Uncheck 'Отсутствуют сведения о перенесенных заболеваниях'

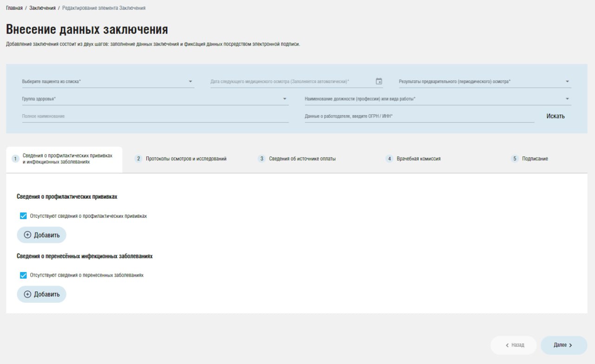click(23, 275)
